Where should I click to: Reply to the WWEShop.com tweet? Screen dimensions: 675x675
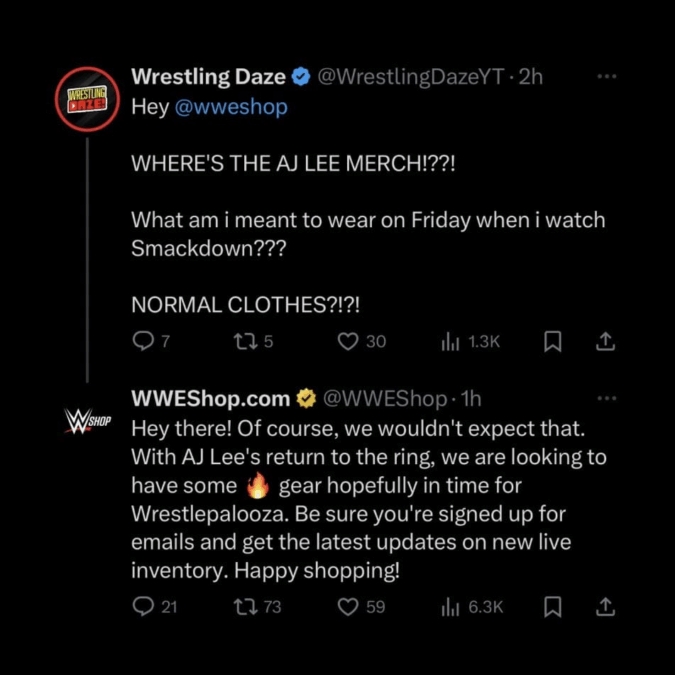(143, 606)
